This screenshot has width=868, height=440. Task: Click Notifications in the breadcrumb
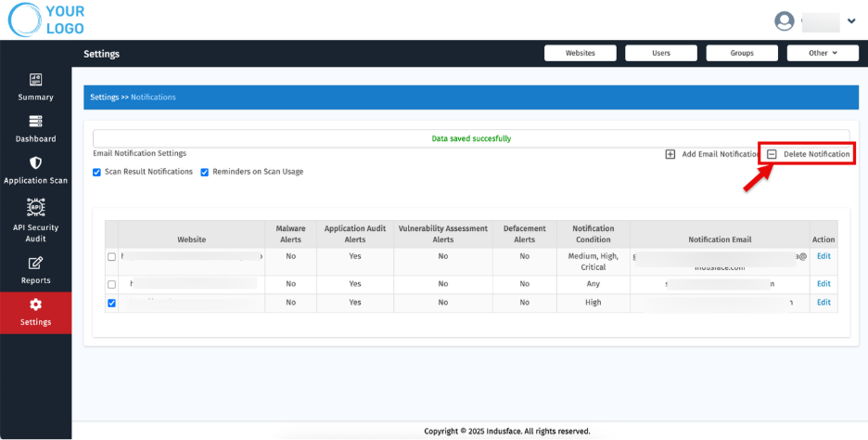click(153, 97)
